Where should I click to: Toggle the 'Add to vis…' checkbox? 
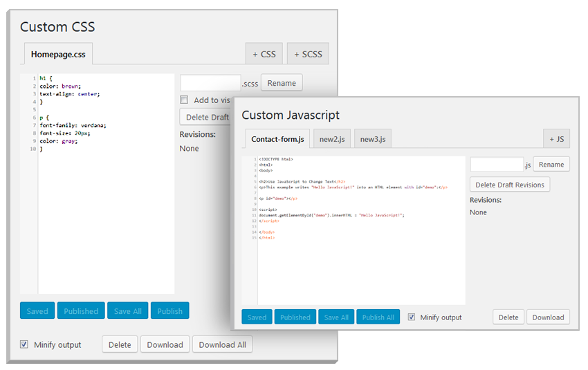coord(184,100)
